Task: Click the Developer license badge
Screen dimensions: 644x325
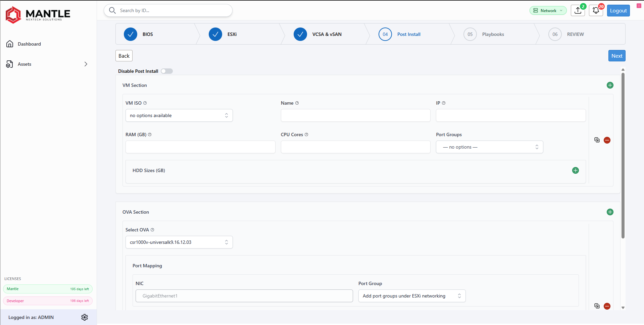Action: click(x=48, y=301)
